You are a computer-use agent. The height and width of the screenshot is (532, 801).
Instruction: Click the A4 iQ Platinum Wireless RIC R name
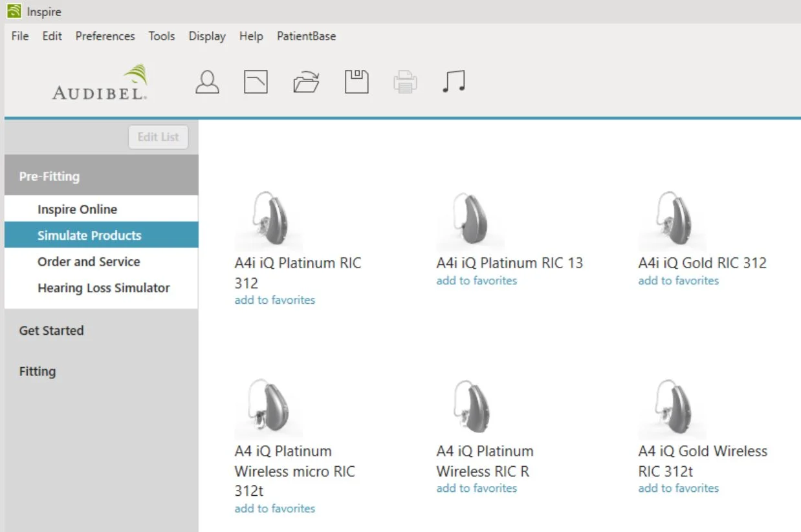coord(485,462)
